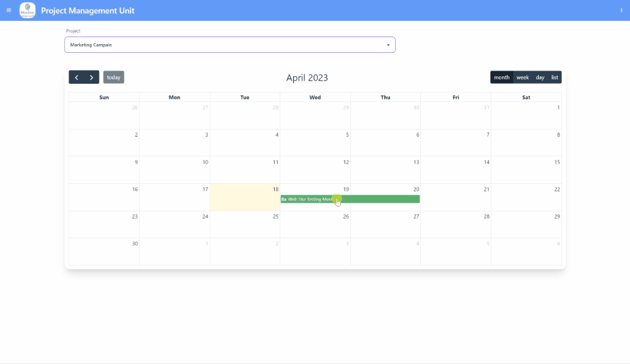Viewport: 630px width, 364px height.
Task: Open the Web Site Testing Meeting event
Action: pyautogui.click(x=350, y=198)
